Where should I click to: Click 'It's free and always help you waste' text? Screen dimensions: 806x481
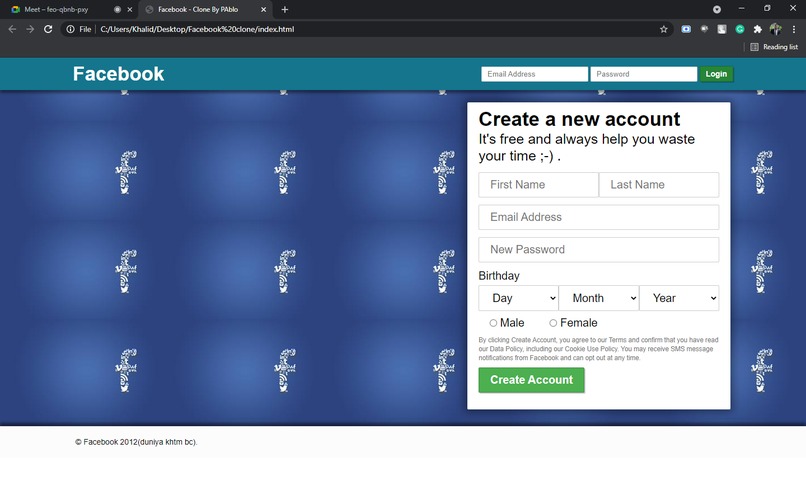tap(587, 139)
